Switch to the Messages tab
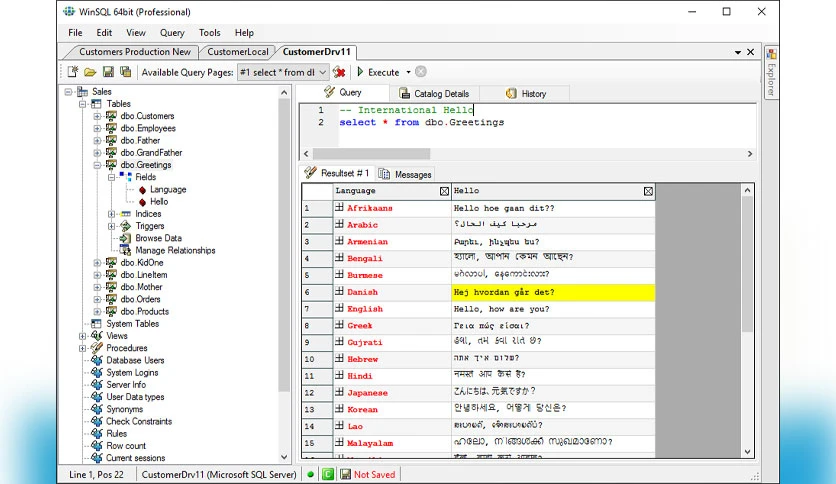Screen dimensions: 836x484 [405, 174]
